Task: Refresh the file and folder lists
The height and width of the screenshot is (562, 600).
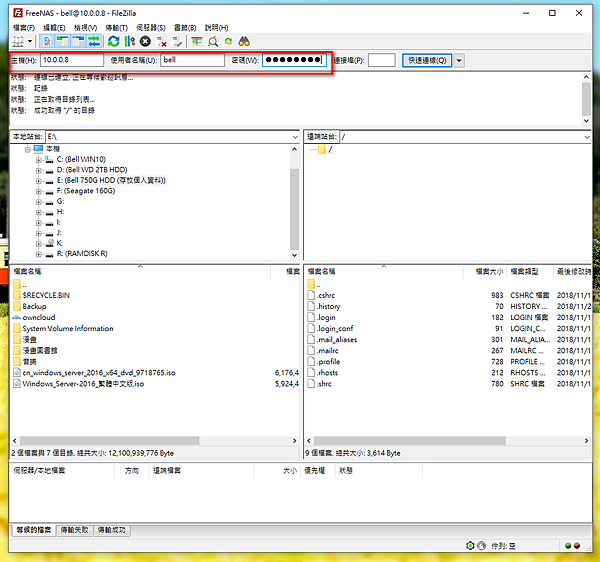Action: tap(113, 41)
